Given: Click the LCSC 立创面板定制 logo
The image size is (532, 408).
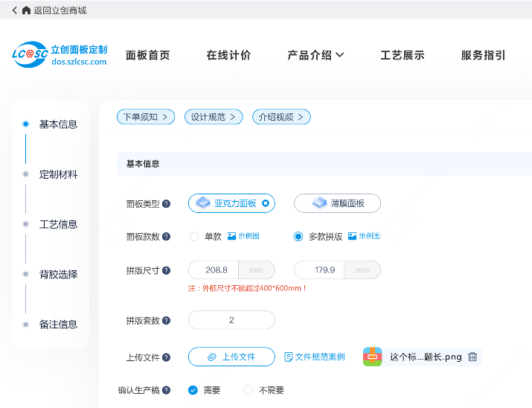Looking at the screenshot, I should click(60, 54).
